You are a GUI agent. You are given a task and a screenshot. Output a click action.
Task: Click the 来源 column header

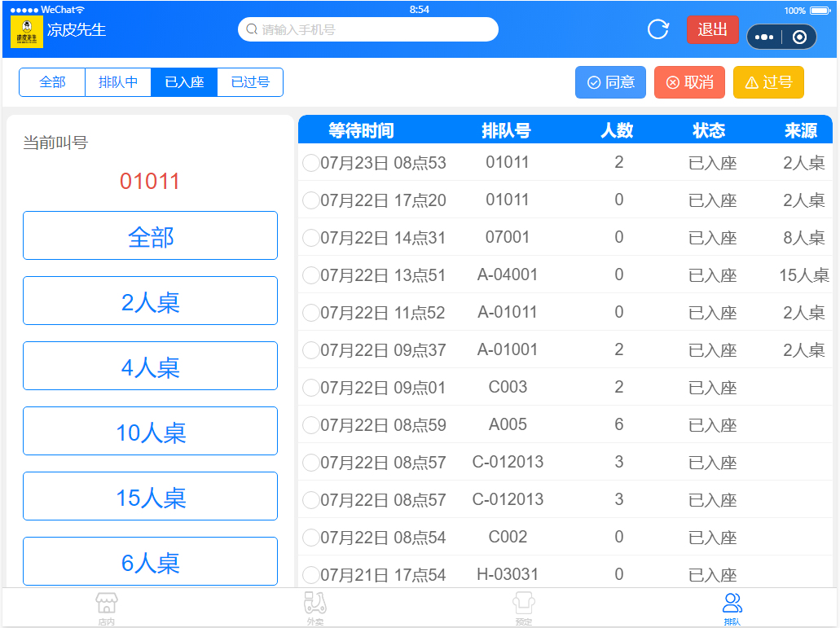[801, 130]
